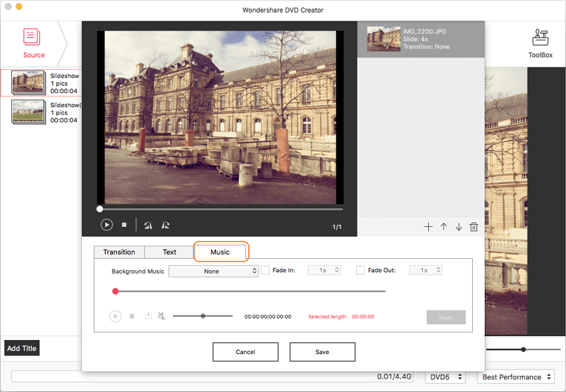
Task: Enable the Fade Out checkbox
Action: 360,270
